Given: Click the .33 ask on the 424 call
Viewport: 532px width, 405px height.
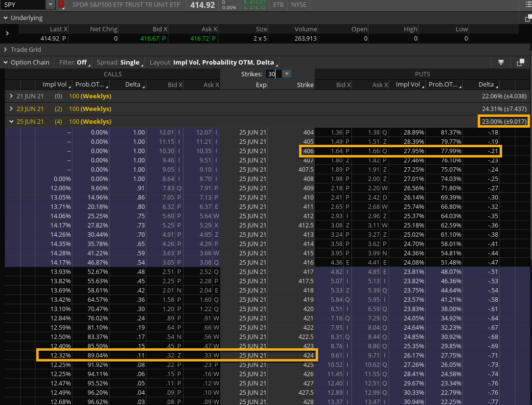Looking at the screenshot, I should tap(206, 355).
